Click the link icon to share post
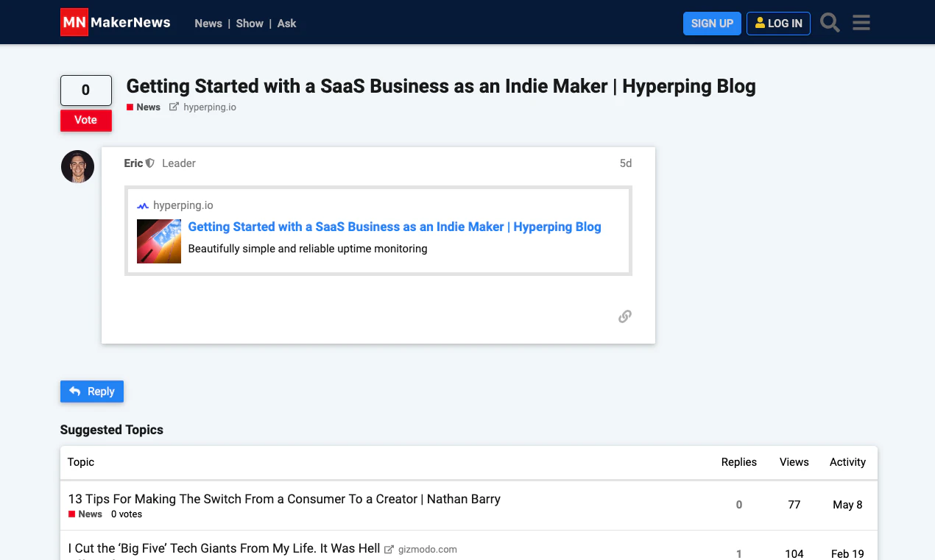The width and height of the screenshot is (935, 560). (625, 316)
